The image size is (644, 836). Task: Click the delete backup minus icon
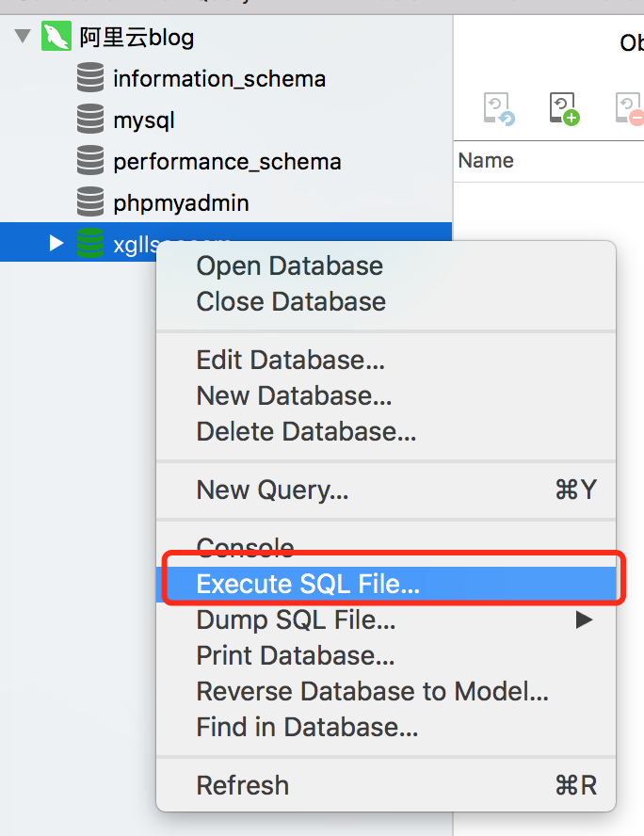(x=630, y=109)
